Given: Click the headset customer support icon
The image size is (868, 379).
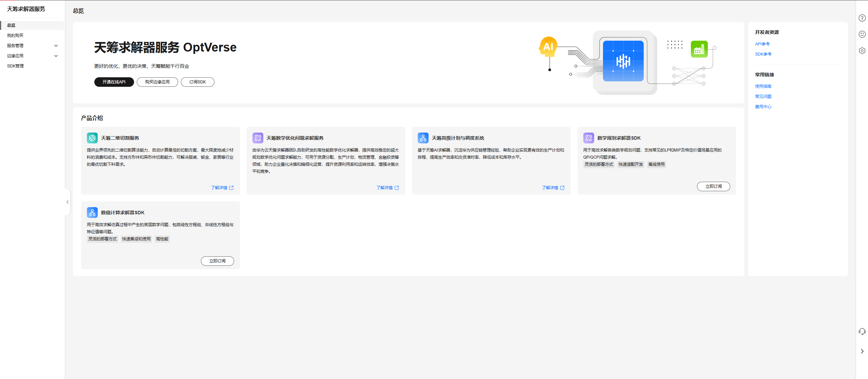Looking at the screenshot, I should [x=862, y=332].
